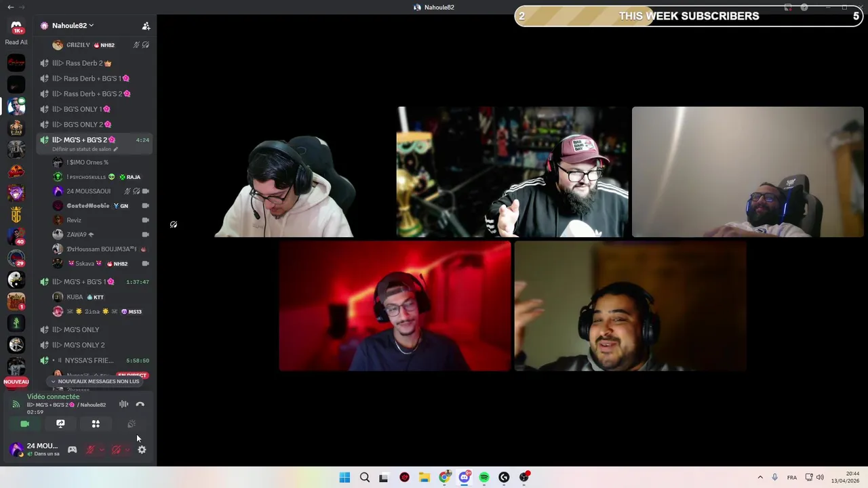Click THIS WEEK SUBSCRIBERS progress bar
The image size is (868, 488).
688,16
